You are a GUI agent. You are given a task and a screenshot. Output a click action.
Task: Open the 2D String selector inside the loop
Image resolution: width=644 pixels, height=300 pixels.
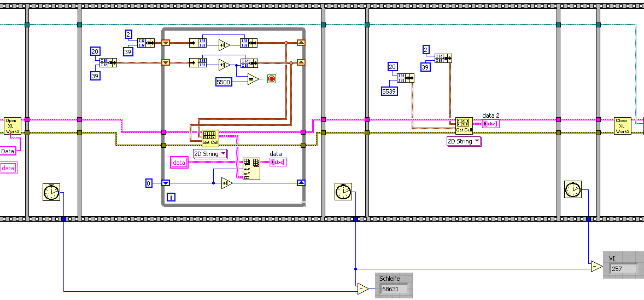tap(210, 154)
